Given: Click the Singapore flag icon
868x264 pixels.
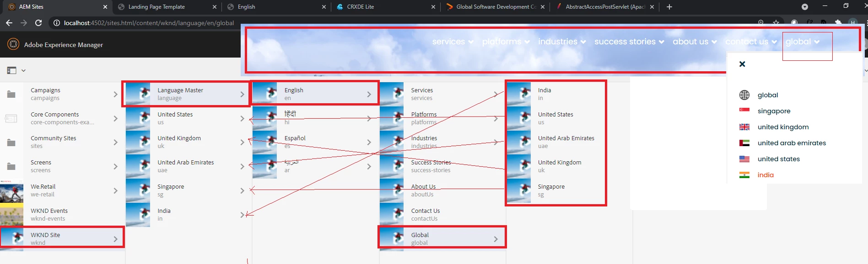Looking at the screenshot, I should pos(744,111).
